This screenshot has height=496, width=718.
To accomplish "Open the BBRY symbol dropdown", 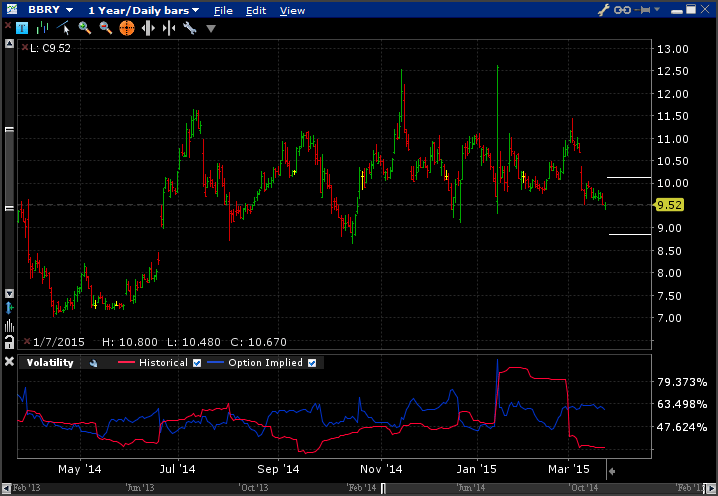I will (50, 10).
